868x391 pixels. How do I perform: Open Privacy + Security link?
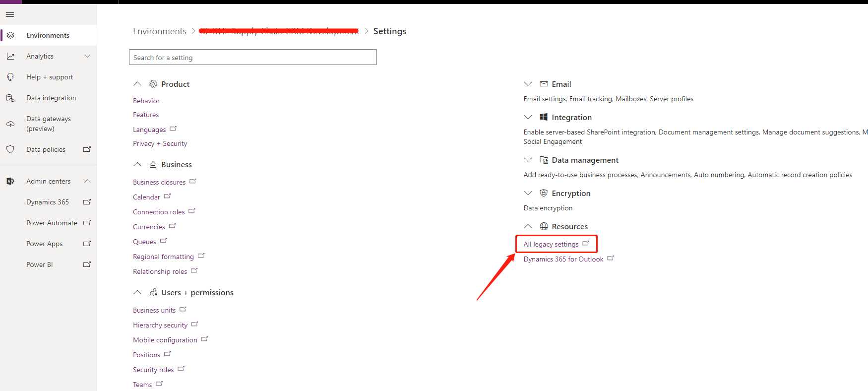(160, 143)
